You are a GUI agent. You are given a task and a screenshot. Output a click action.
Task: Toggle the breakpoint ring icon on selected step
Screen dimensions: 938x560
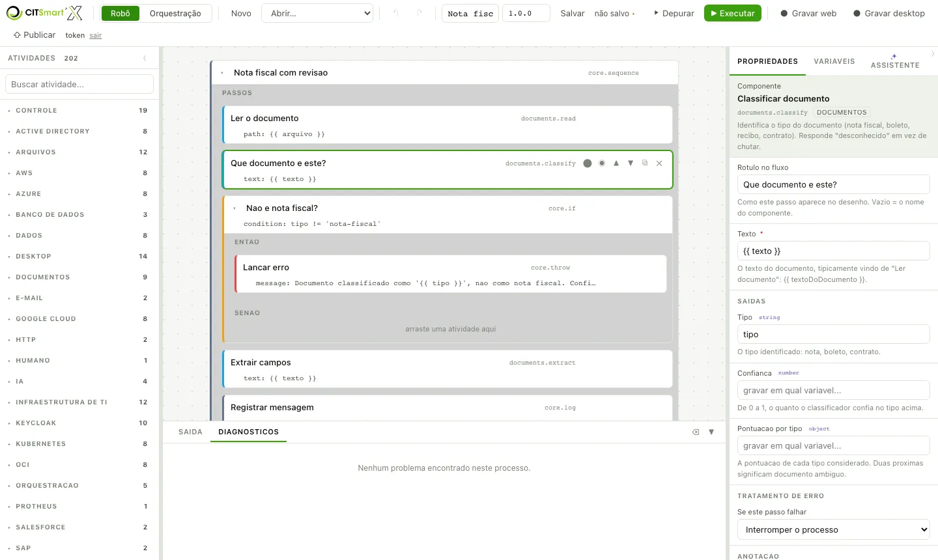(x=602, y=163)
